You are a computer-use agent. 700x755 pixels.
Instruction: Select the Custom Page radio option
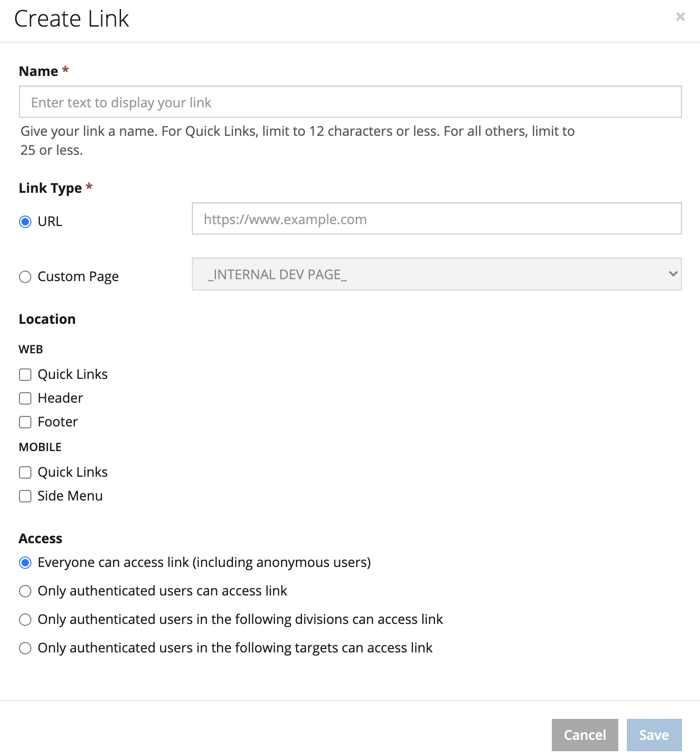pos(25,277)
